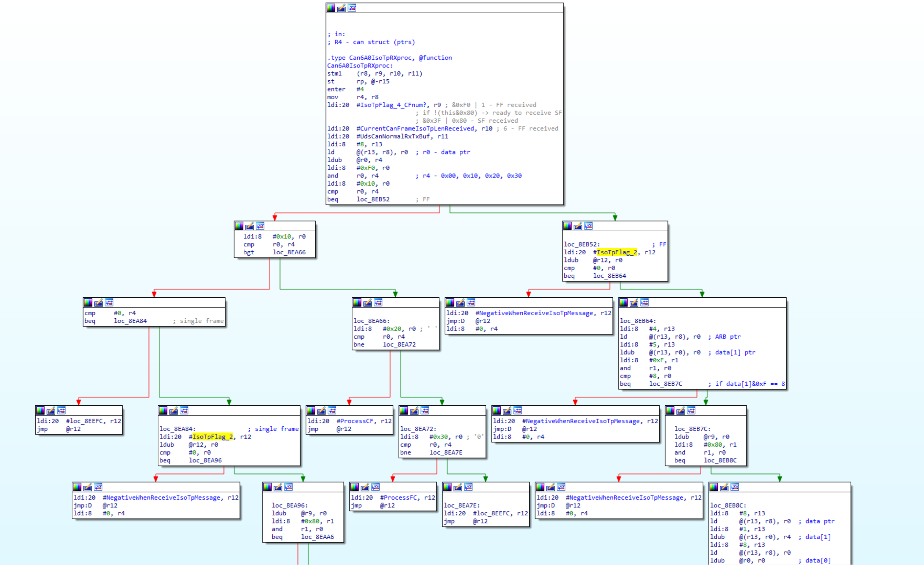Click highlighted IsoTpFlag_2 in loc_8EA84 block
Image resolution: width=924 pixels, height=565 pixels.
tap(212, 437)
